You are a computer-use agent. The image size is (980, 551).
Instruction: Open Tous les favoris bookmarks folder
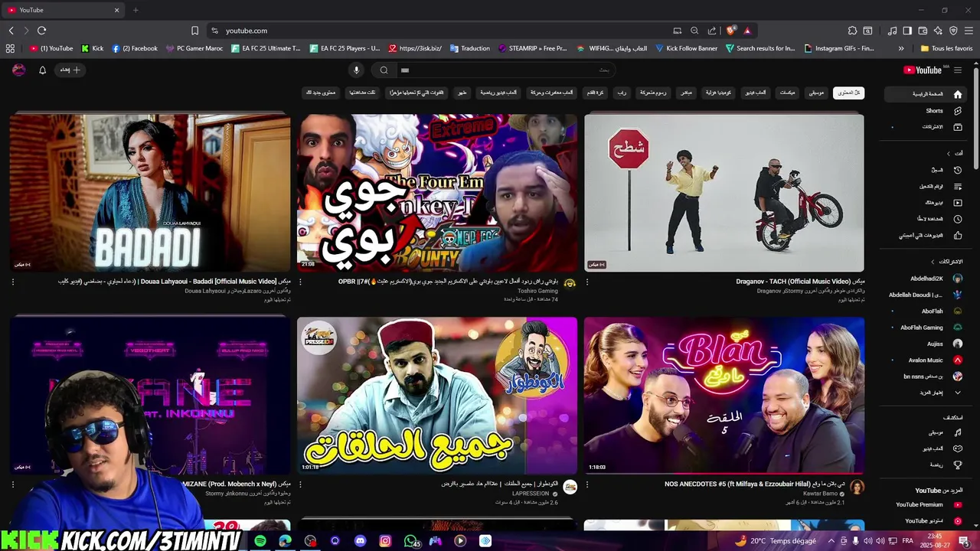tap(946, 48)
